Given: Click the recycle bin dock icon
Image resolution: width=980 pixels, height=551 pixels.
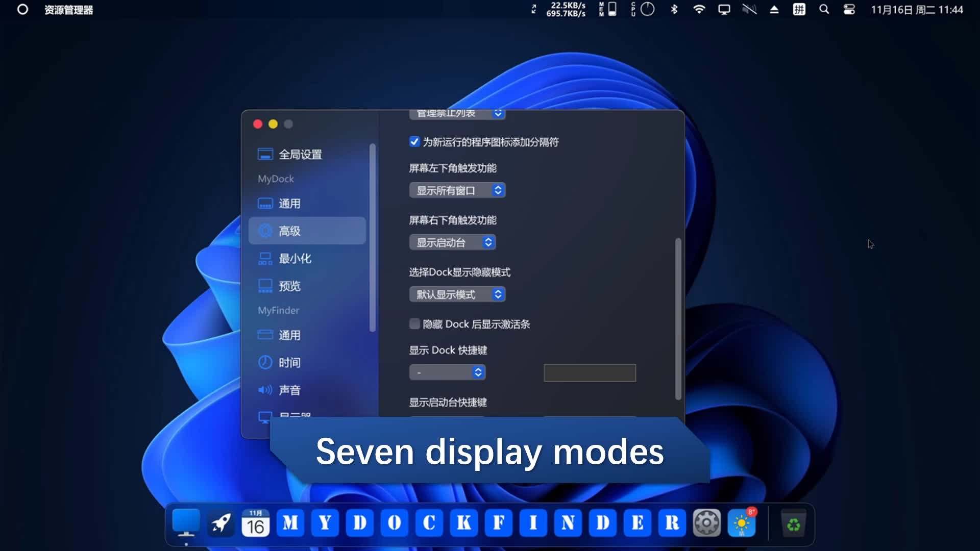Looking at the screenshot, I should (793, 524).
